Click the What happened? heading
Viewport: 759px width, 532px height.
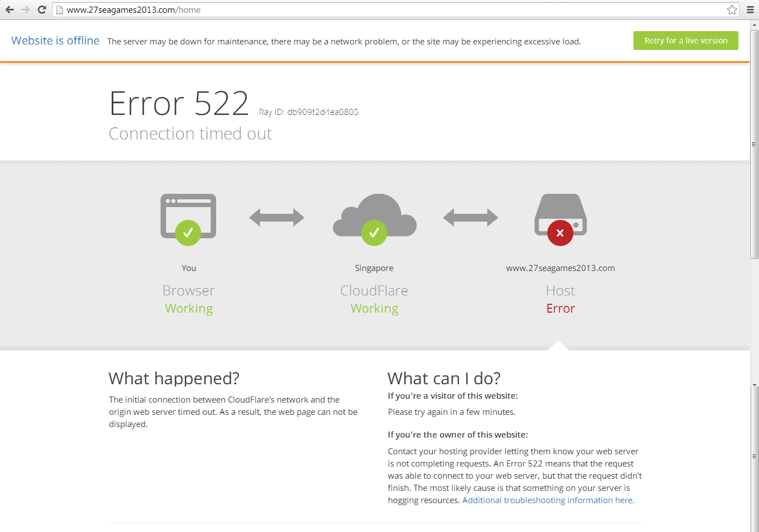point(174,378)
